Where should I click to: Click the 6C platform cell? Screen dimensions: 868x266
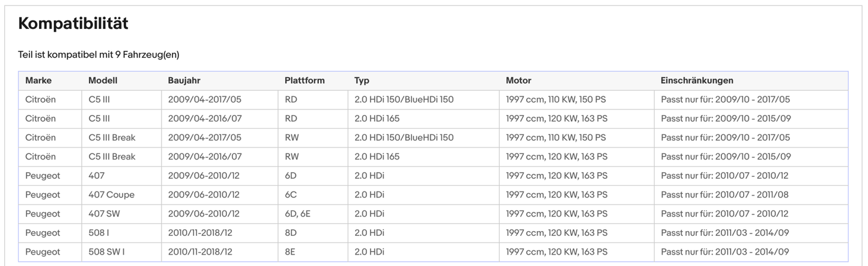[290, 195]
